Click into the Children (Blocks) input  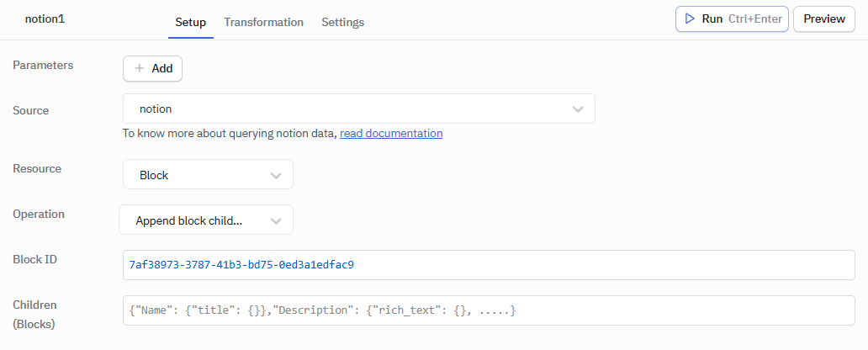[x=488, y=310]
